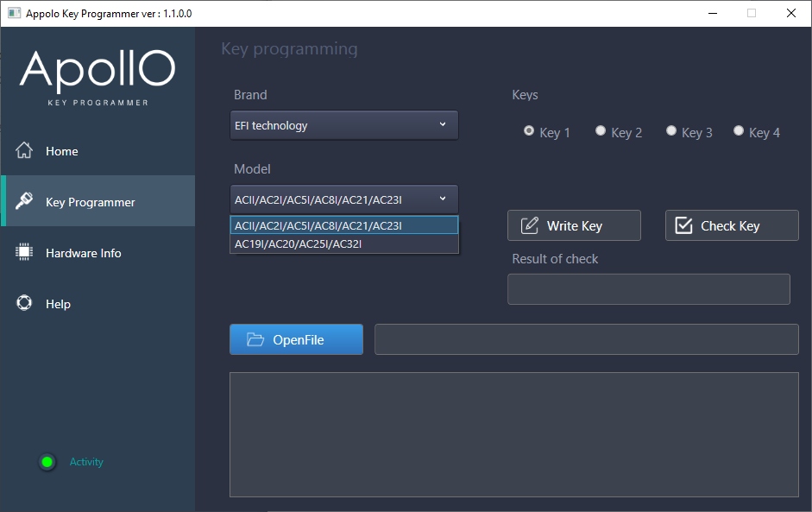Click the checkmark icon on Check Key
812x512 pixels.
coord(683,225)
